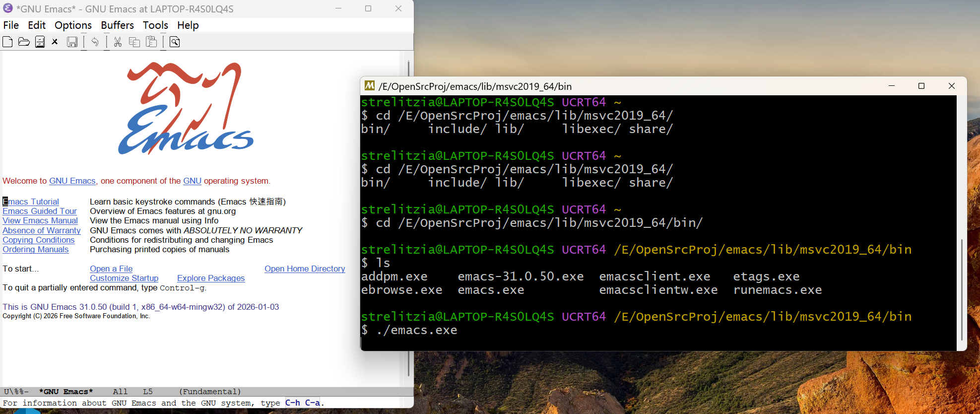Open the Edit menu in Emacs
This screenshot has height=414, width=980.
point(37,25)
